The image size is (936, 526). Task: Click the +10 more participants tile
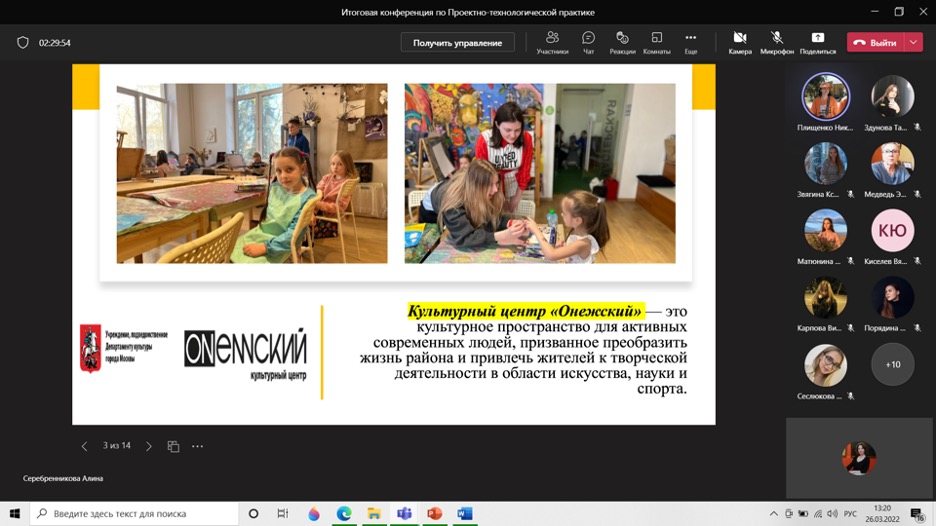(x=892, y=364)
